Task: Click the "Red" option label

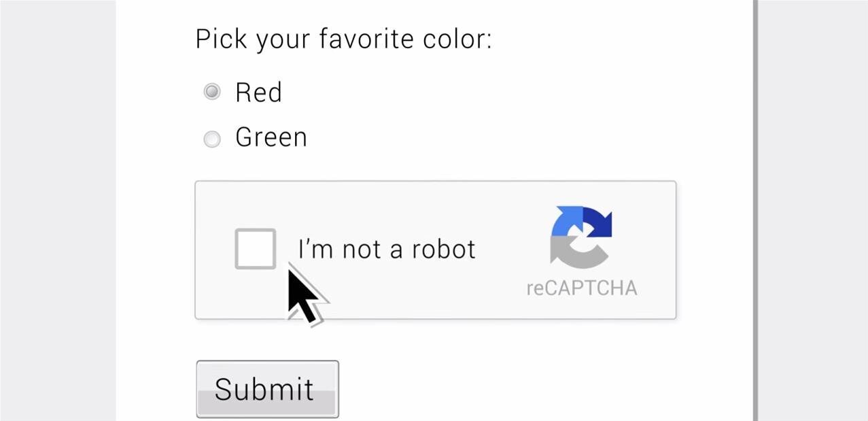Action: (258, 92)
